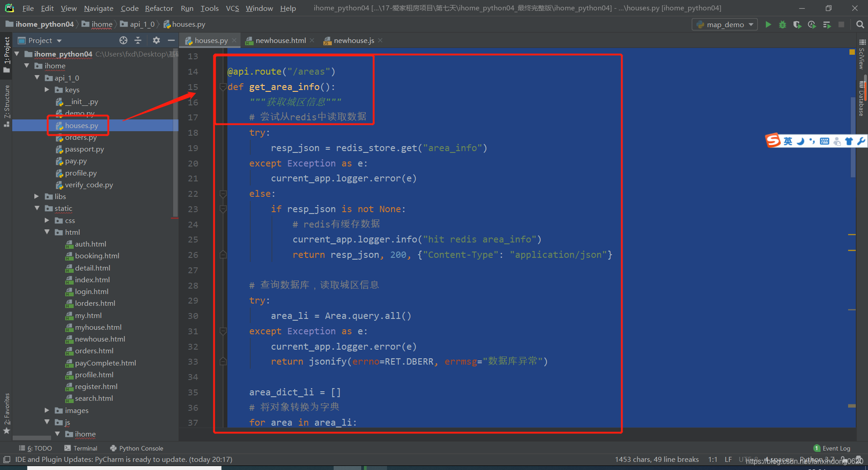Screen dimensions: 868x470
Task: Toggle Sogou punctuation mode
Action: [x=812, y=141]
